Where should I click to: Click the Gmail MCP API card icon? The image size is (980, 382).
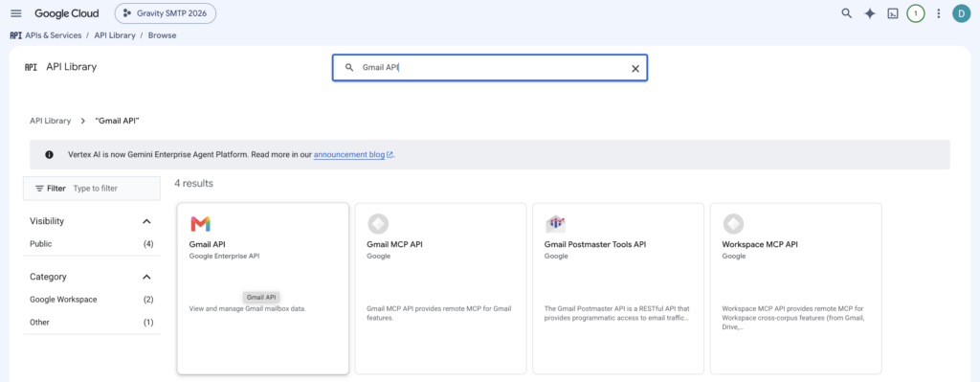[377, 224]
